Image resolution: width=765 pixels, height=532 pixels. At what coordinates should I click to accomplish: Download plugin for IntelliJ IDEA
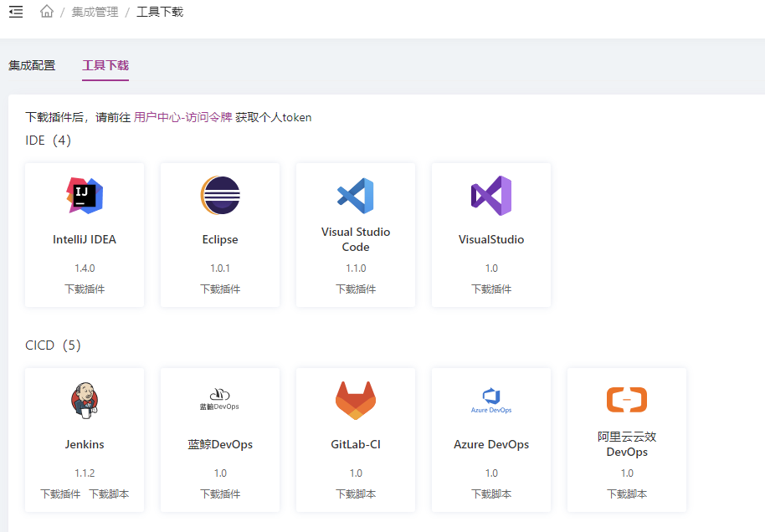coord(85,289)
